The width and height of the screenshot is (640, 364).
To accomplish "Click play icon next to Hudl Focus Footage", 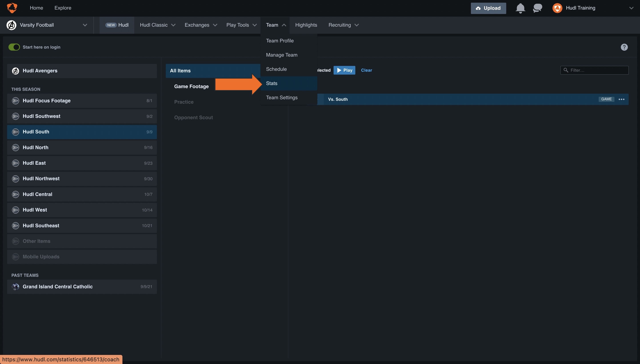I will pos(16,101).
